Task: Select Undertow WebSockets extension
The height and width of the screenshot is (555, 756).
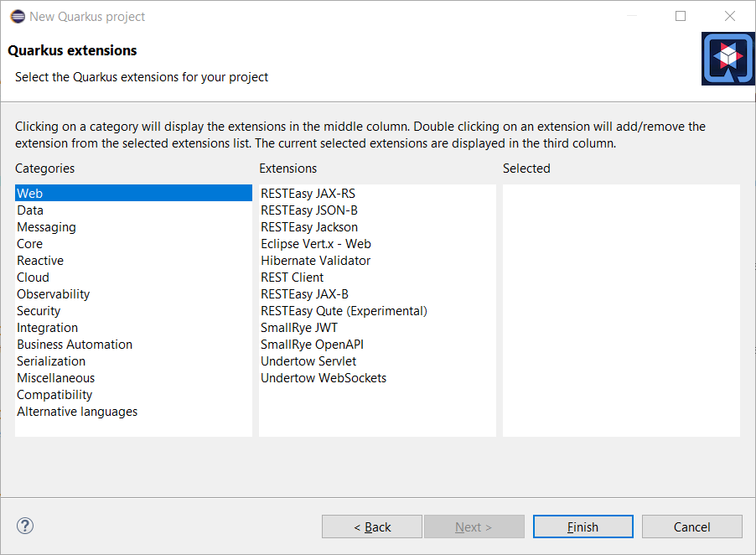Action: (324, 378)
